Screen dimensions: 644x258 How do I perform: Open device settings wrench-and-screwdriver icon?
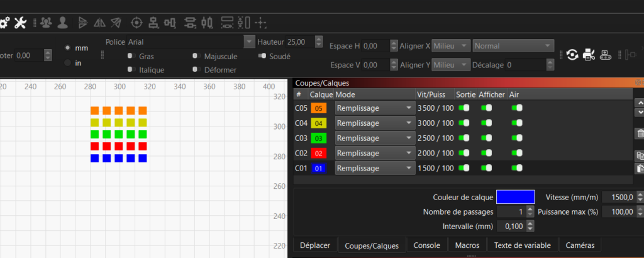pos(20,23)
